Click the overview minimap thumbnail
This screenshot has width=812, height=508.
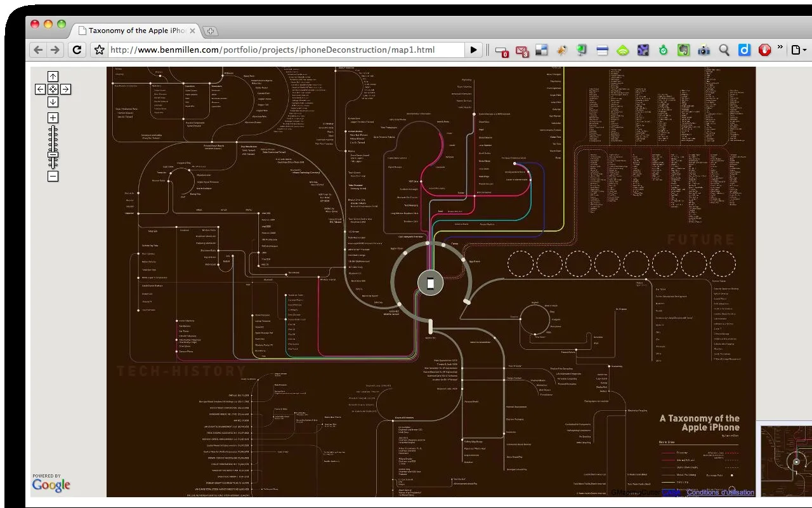pyautogui.click(x=786, y=461)
